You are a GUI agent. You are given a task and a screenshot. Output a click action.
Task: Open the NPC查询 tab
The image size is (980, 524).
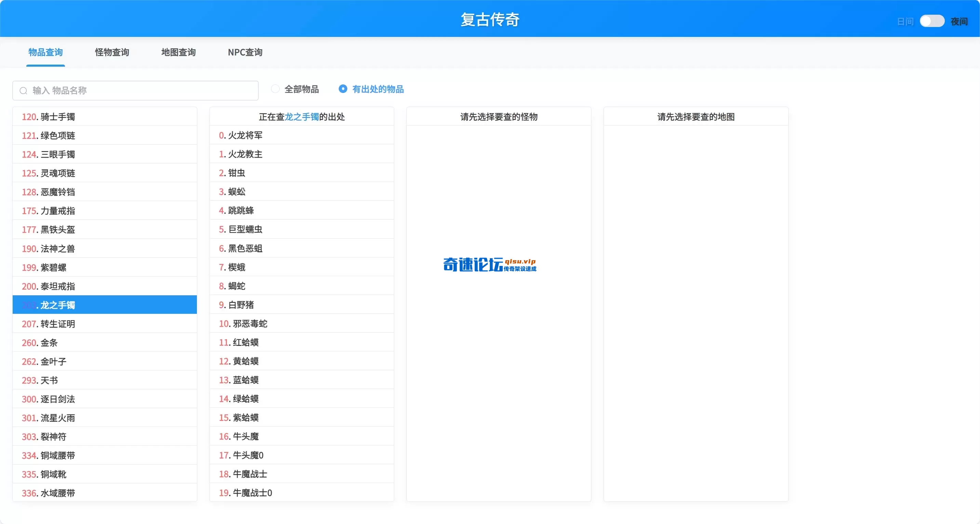click(245, 53)
